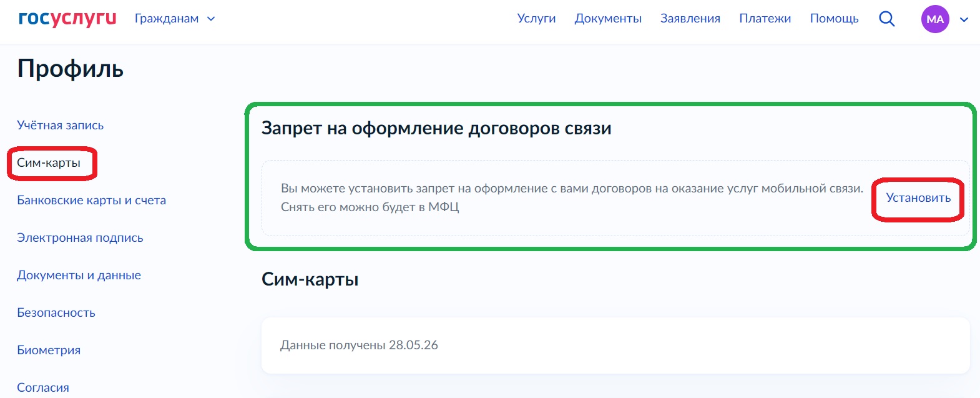Open Электронная подпись section
Image resolution: width=980 pixels, height=398 pixels.
[x=80, y=237]
